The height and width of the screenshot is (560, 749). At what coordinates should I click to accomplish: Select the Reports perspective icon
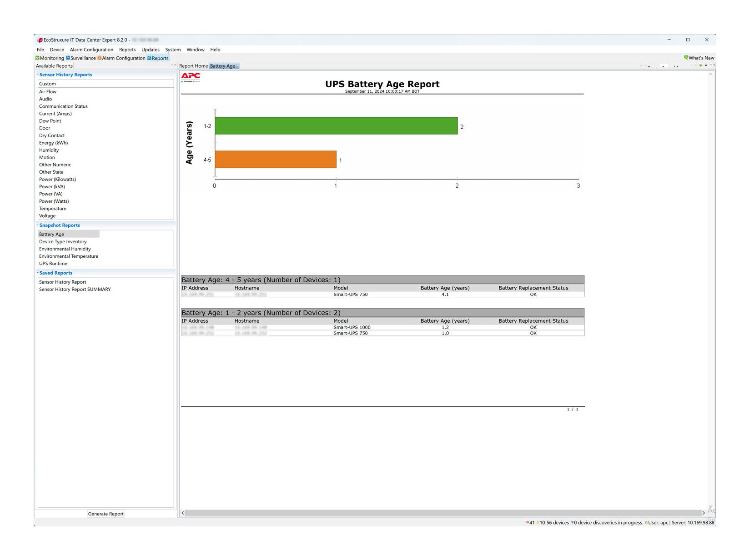[x=149, y=58]
